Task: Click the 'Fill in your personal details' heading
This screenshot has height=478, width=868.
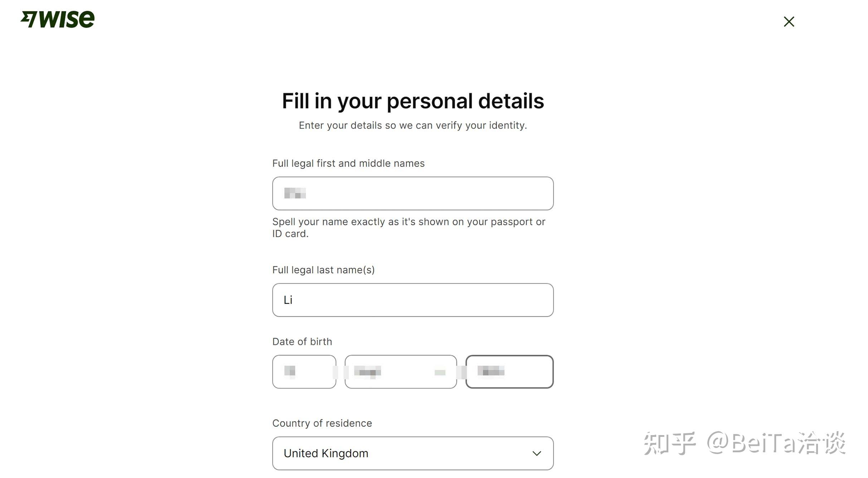Action: point(413,101)
